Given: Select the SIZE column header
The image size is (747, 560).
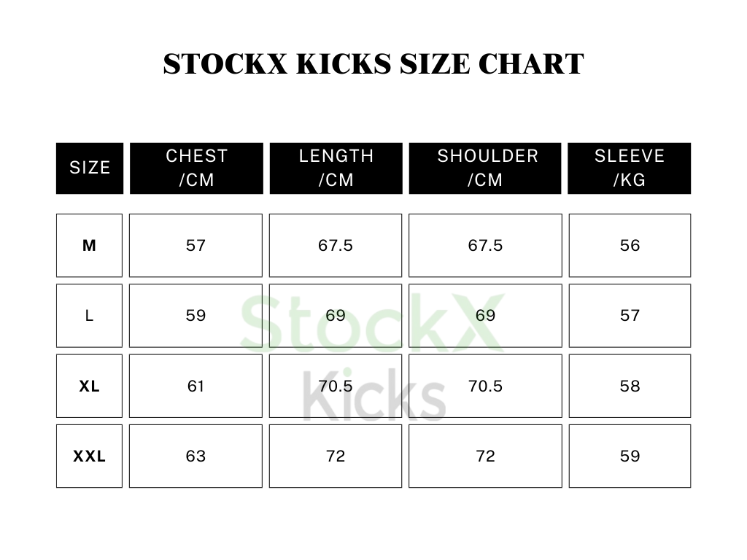Looking at the screenshot, I should pos(90,168).
